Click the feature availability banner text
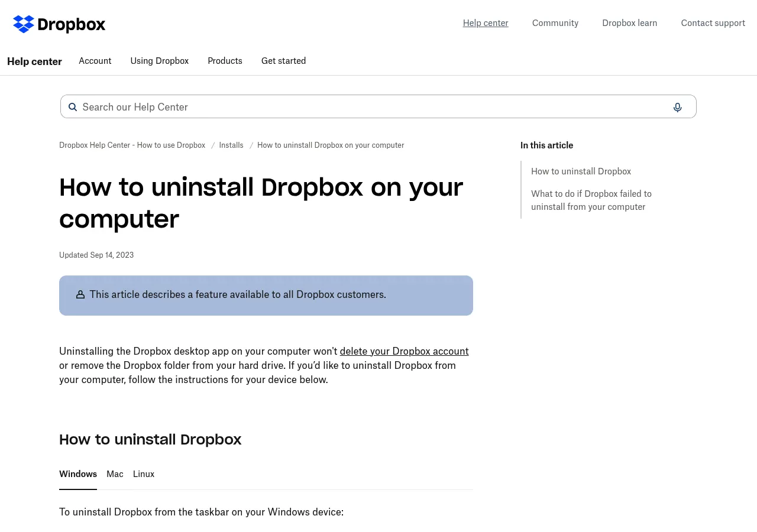 tap(238, 294)
